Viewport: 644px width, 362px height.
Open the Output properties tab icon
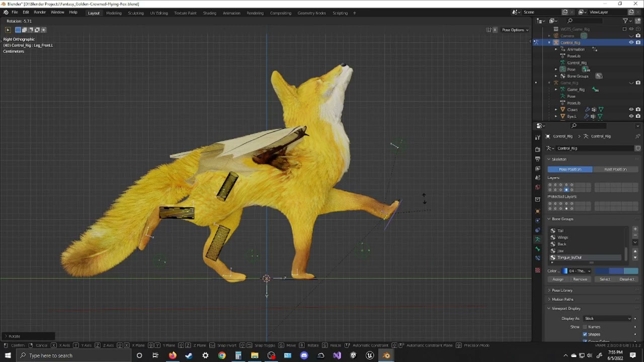[x=537, y=159]
